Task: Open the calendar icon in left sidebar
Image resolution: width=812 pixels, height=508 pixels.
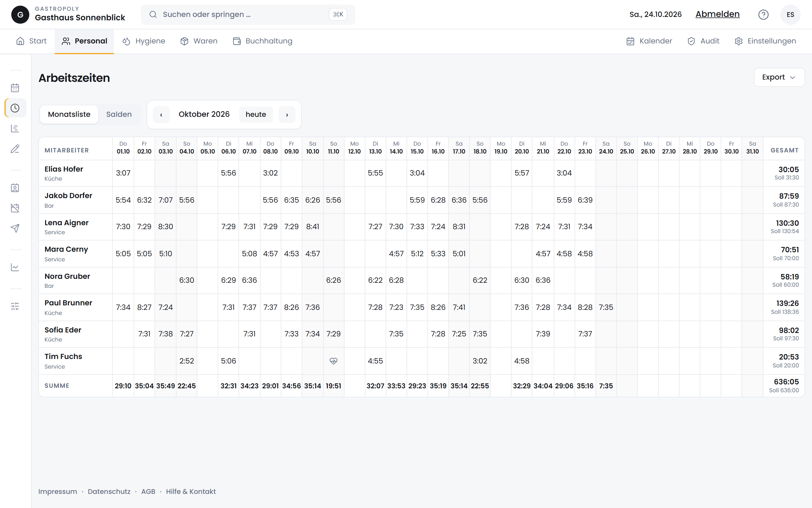Action: coord(15,88)
